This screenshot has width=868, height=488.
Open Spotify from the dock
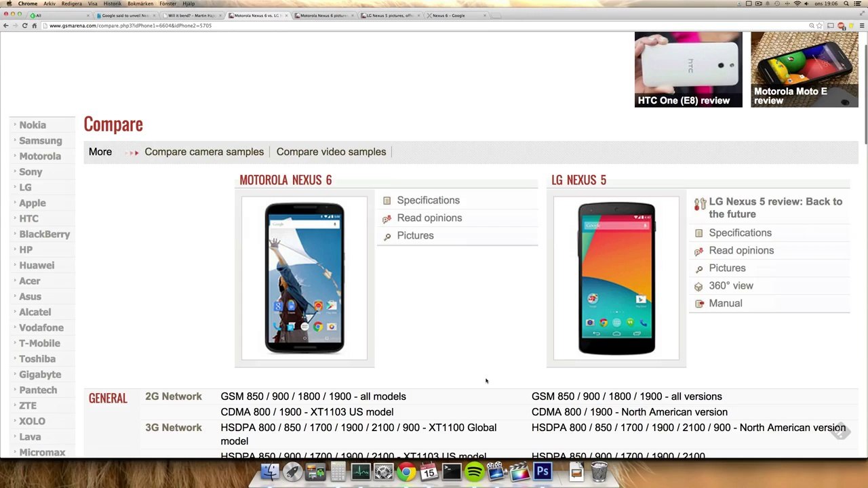(x=475, y=471)
